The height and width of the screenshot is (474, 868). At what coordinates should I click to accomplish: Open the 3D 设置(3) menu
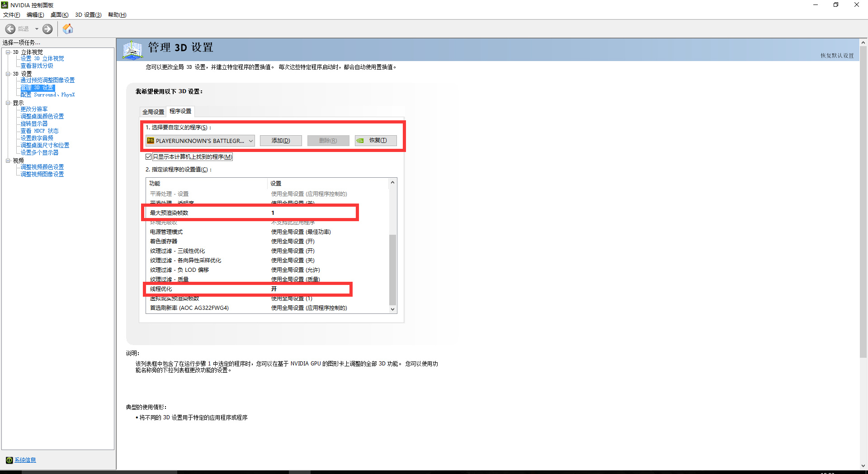tap(88, 15)
